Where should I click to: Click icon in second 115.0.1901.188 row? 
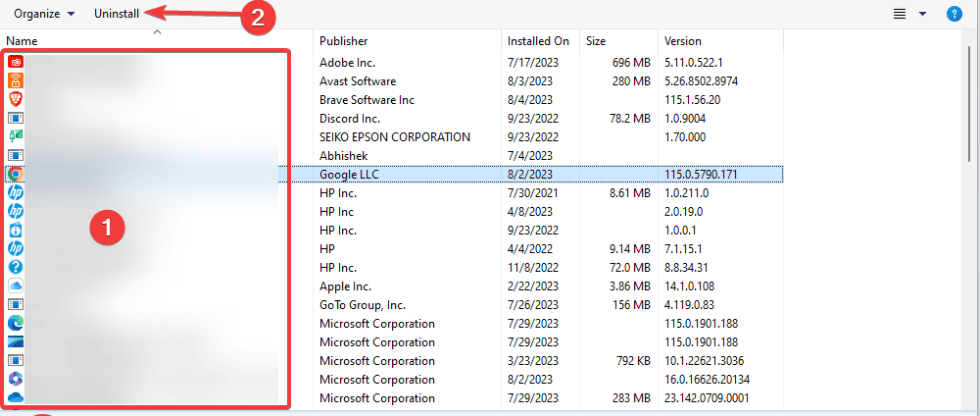[16, 342]
